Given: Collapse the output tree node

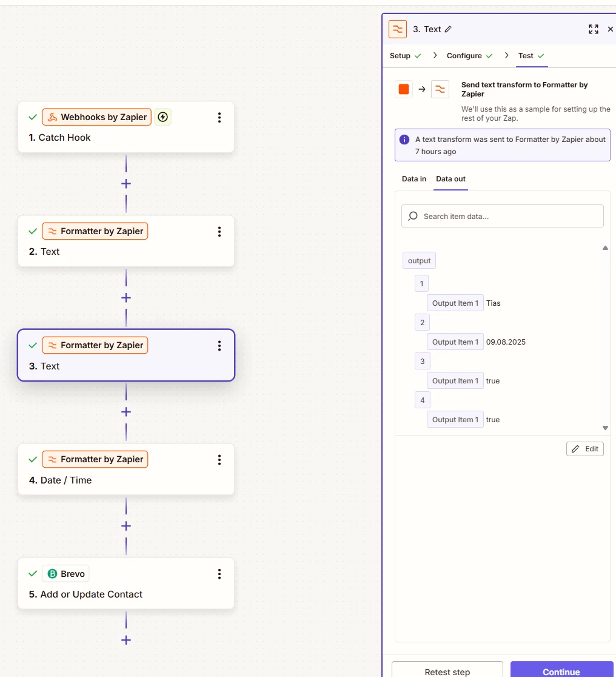Looking at the screenshot, I should pos(419,260).
